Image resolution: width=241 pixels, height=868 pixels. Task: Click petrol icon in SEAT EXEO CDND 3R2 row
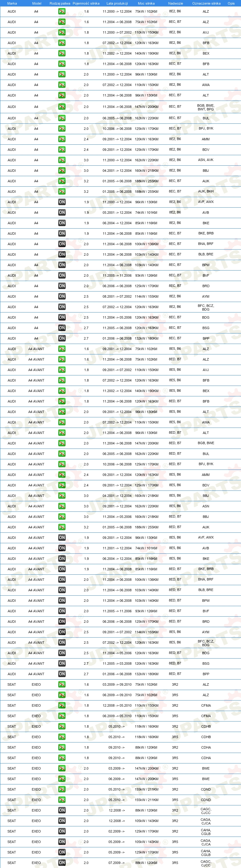(62, 789)
